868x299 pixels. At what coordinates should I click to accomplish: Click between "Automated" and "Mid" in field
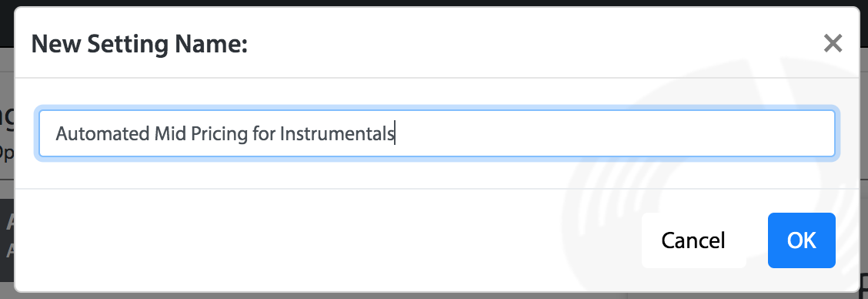point(152,133)
